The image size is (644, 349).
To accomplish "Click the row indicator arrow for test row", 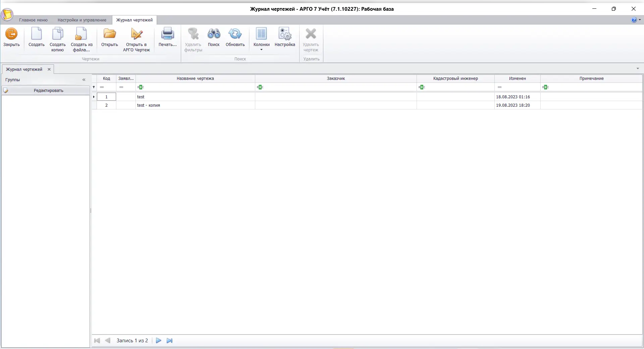I will pyautogui.click(x=94, y=97).
